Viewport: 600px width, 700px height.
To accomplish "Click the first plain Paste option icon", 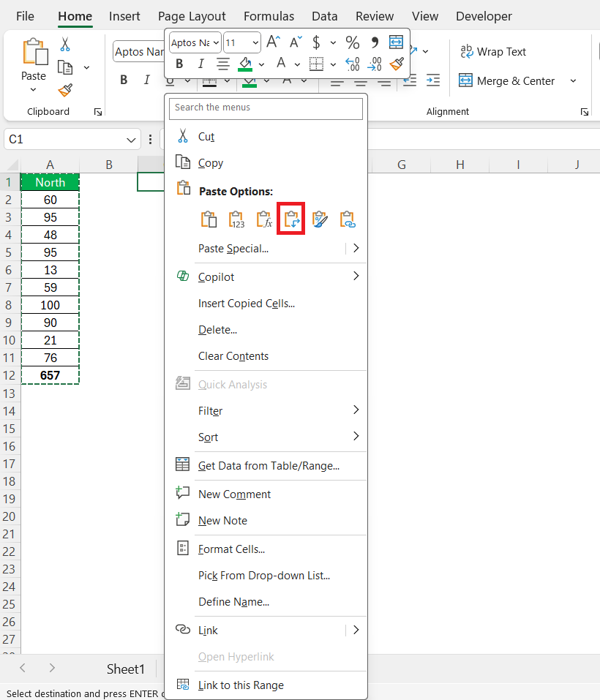I will point(209,219).
